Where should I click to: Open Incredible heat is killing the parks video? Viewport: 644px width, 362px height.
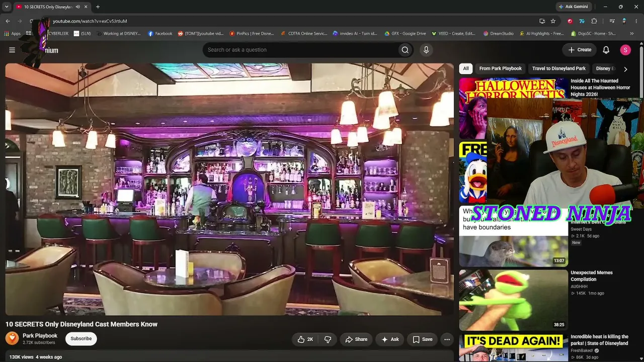click(599, 340)
